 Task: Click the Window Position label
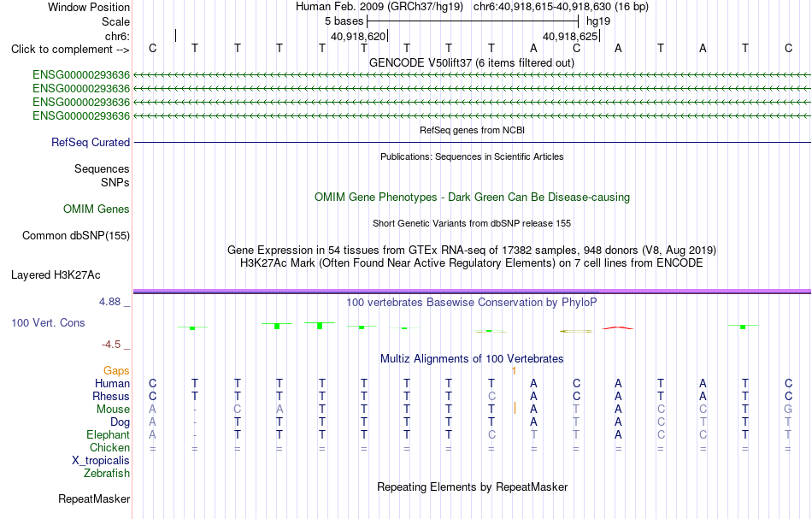[89, 7]
